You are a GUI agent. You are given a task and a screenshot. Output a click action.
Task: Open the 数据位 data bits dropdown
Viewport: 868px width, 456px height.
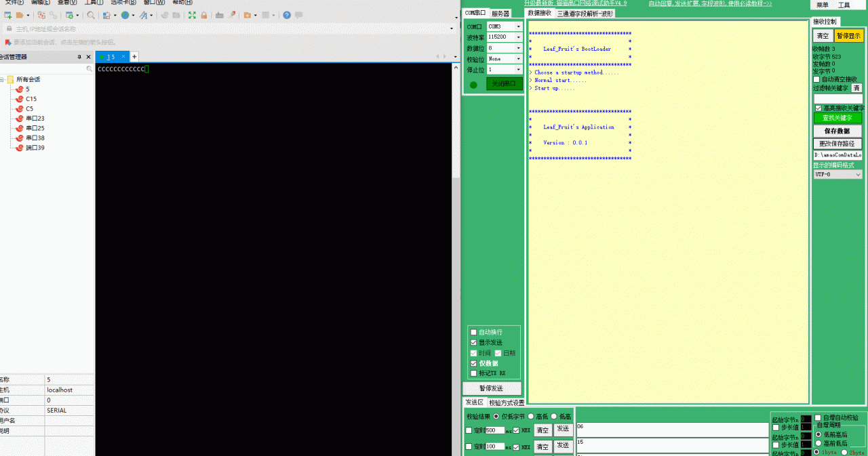[519, 48]
